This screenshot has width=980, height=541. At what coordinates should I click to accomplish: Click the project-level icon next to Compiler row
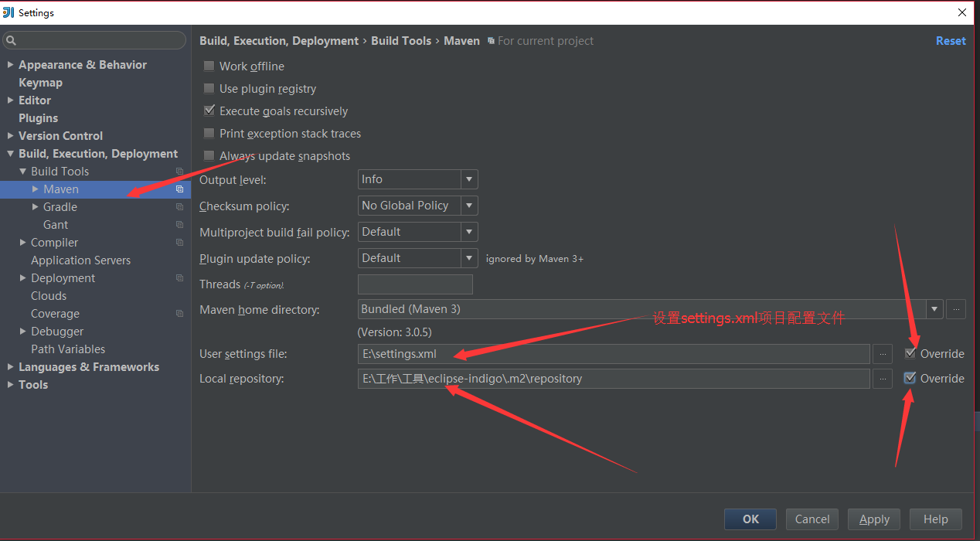click(x=179, y=243)
